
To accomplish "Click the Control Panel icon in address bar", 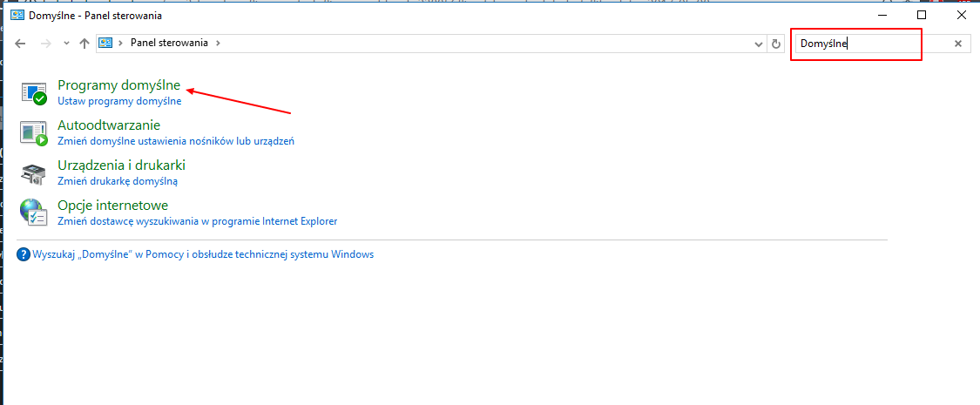I will 107,44.
